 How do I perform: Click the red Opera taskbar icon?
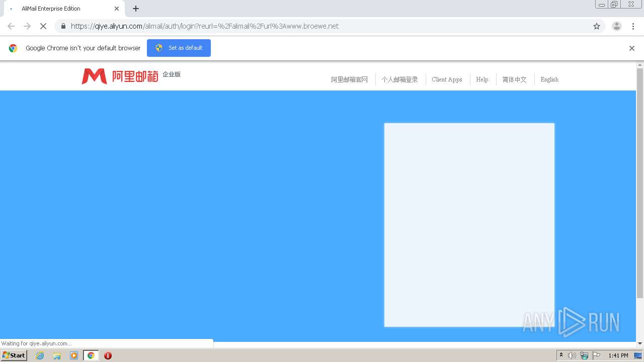108,355
